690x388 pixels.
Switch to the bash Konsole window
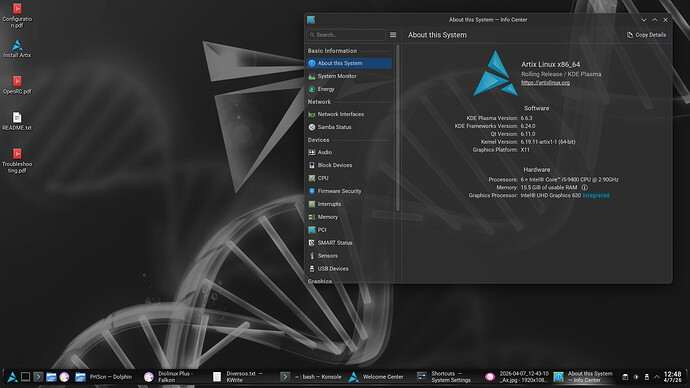click(311, 377)
